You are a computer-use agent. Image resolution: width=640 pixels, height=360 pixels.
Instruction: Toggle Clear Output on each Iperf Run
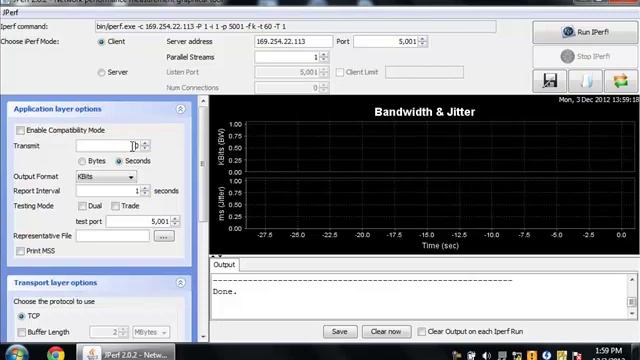422,332
